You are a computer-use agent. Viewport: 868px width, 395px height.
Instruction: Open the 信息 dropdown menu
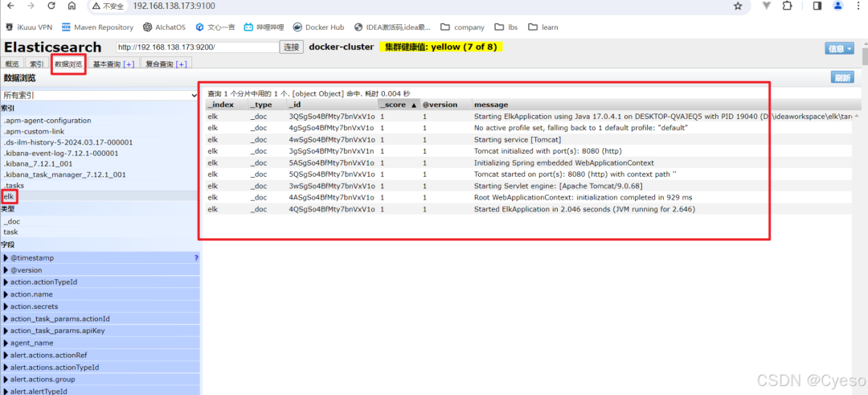(840, 49)
